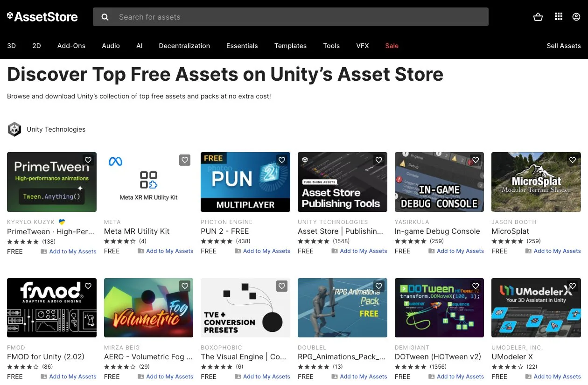Favorite AERO Volumetric Fog heart icon

(185, 286)
